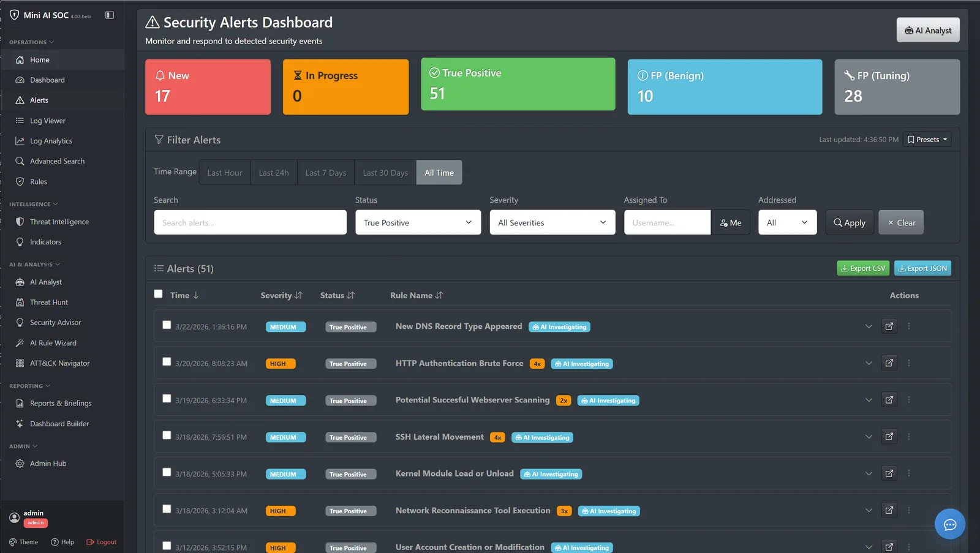Check the Potential Succesful Webserver Scanning alert
Image resolution: width=980 pixels, height=553 pixels.
(x=167, y=399)
